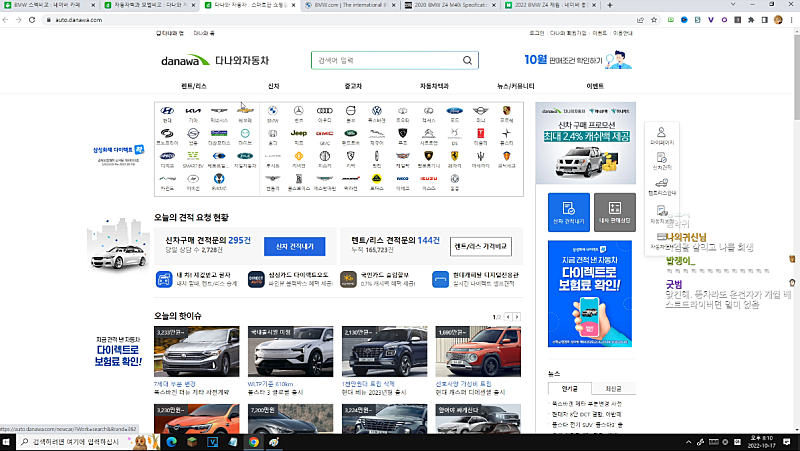Open the 중고차 navigation menu
The image size is (800, 451).
coord(353,86)
